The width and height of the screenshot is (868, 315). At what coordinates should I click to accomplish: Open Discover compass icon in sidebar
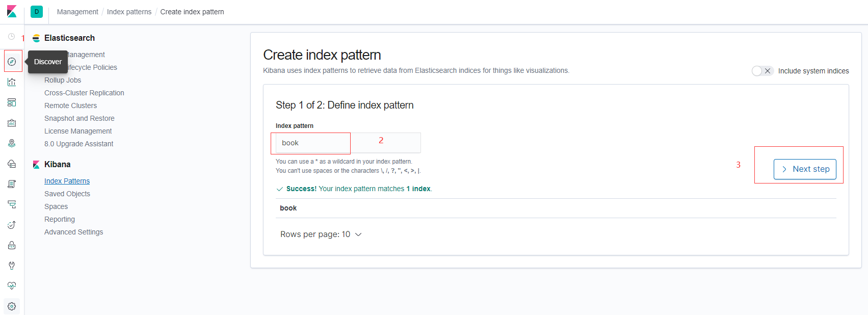point(12,62)
